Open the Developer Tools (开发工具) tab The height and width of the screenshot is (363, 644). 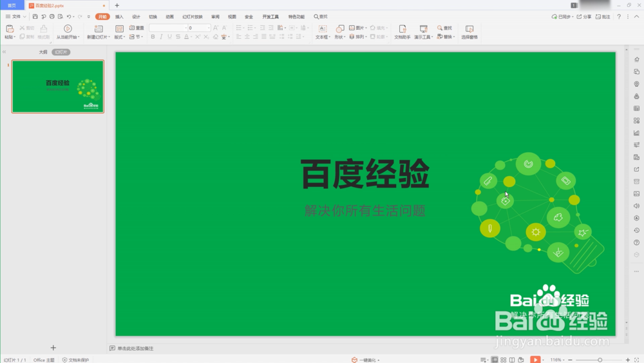coord(270,17)
